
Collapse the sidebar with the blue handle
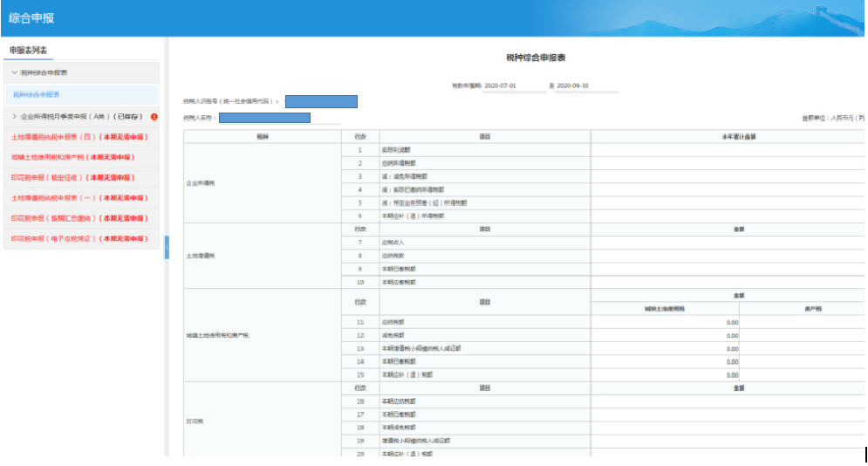click(x=167, y=247)
